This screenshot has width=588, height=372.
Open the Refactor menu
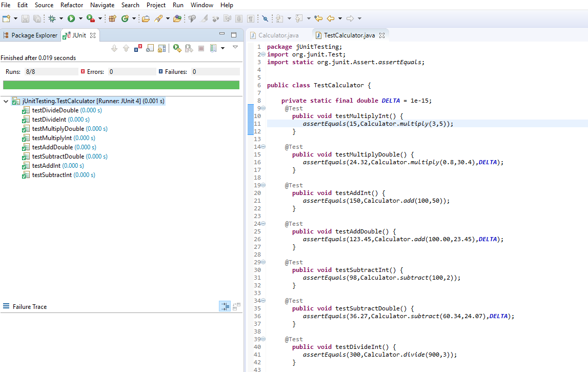click(x=72, y=5)
